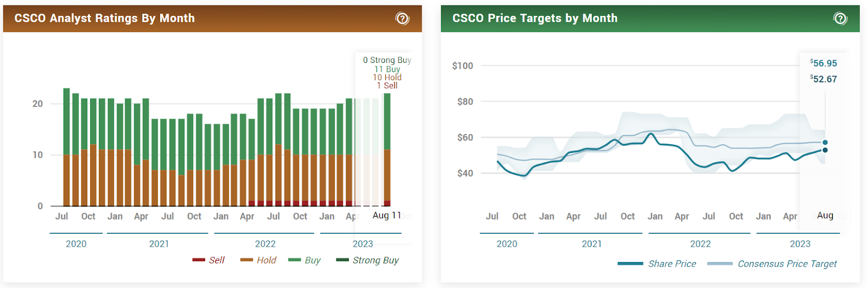The height and width of the screenshot is (288, 868).
Task: Click the $52.67 share price value
Action: click(824, 79)
